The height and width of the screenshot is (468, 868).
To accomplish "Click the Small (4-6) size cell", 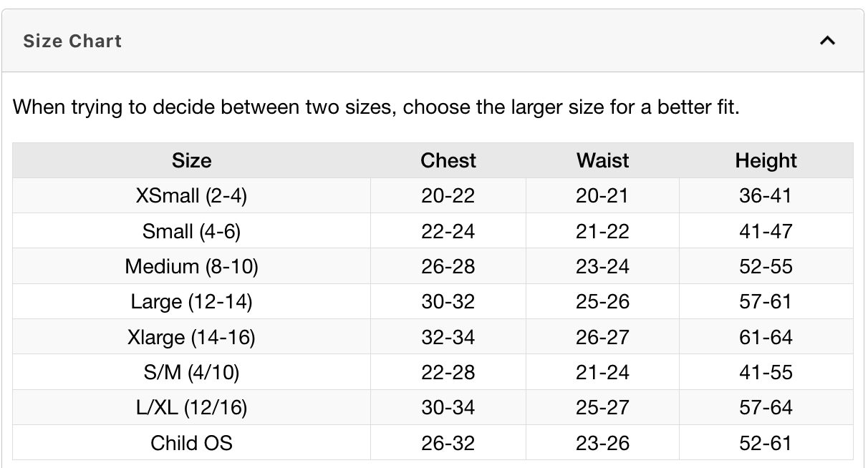I will [191, 231].
